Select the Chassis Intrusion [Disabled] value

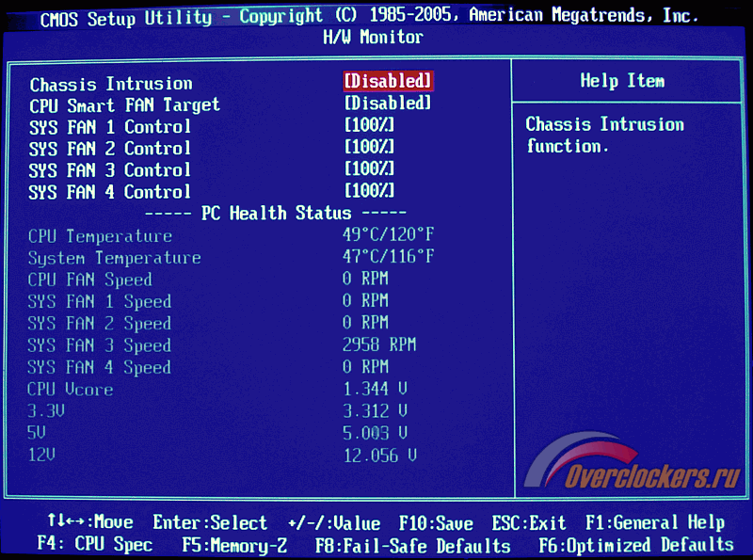[x=388, y=81]
